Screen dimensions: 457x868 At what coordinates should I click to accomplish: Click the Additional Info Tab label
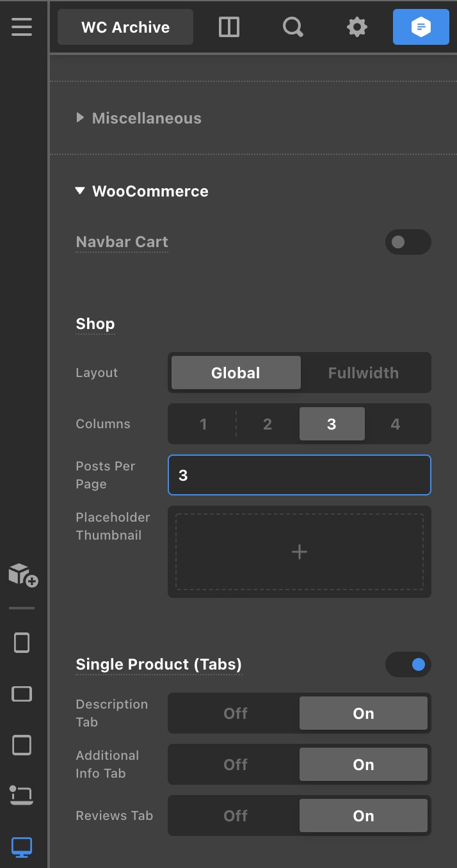pos(108,764)
